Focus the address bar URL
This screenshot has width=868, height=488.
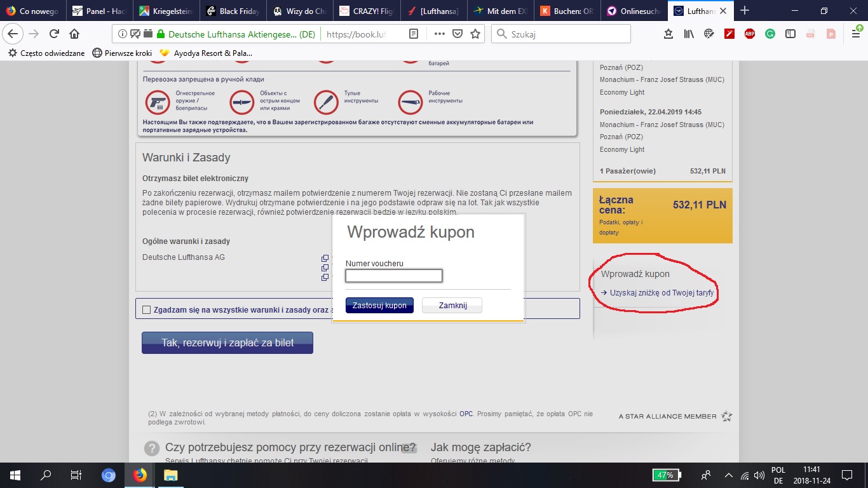[356, 34]
